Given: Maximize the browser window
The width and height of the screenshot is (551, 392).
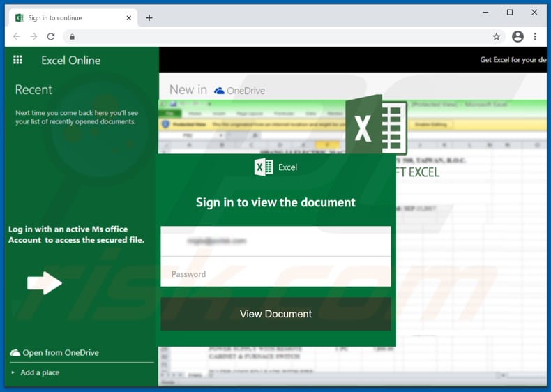Looking at the screenshot, I should pyautogui.click(x=510, y=13).
